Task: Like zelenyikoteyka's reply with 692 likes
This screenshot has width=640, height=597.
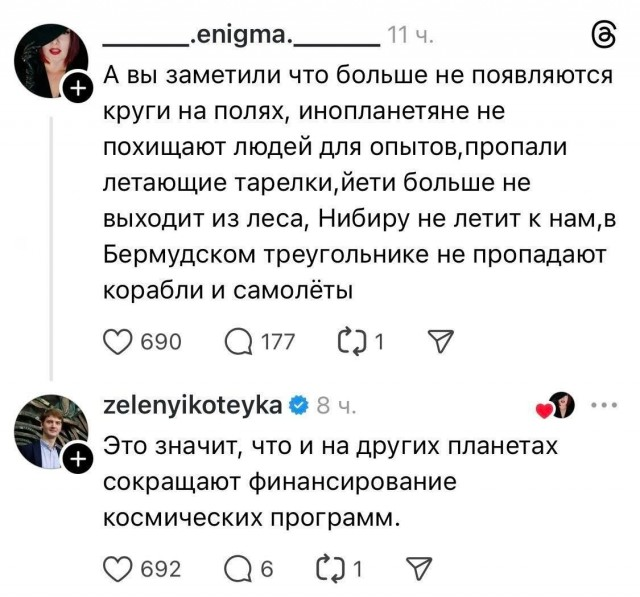Action: click(119, 569)
